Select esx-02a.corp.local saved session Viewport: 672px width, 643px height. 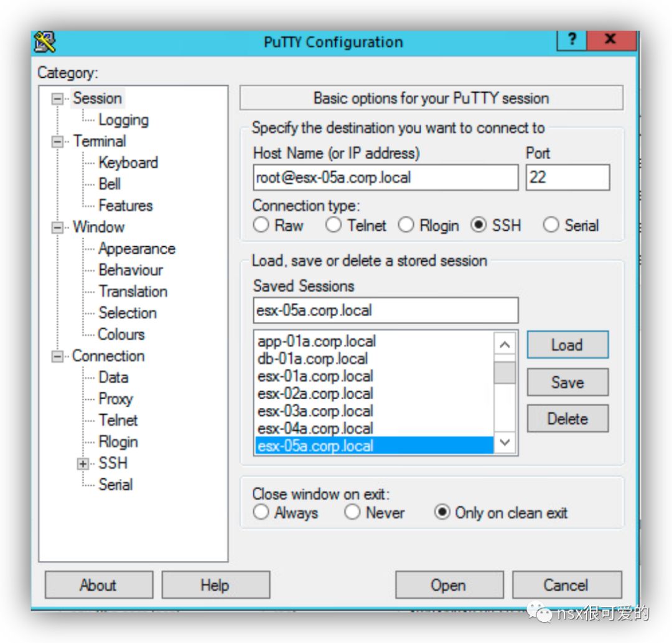tap(374, 394)
